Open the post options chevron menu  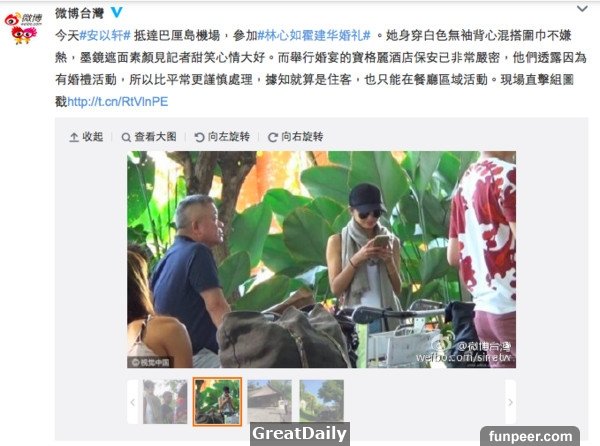tap(582, 8)
